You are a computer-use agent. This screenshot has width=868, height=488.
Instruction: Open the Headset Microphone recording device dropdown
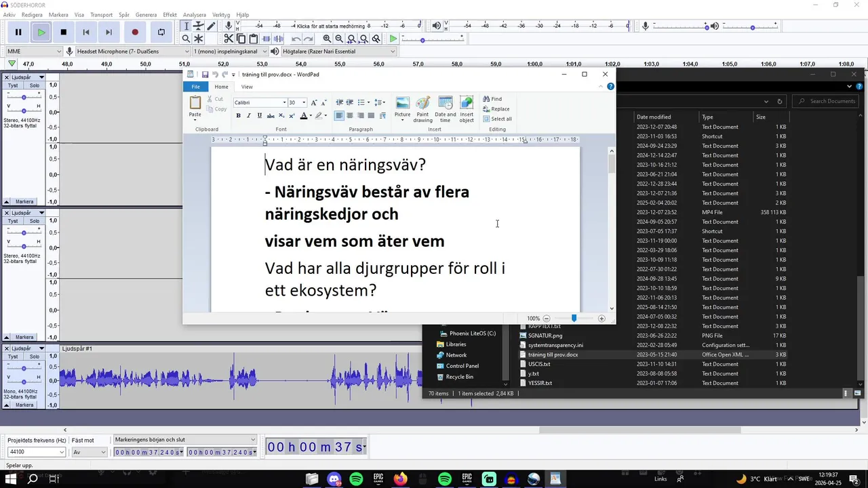tap(133, 51)
